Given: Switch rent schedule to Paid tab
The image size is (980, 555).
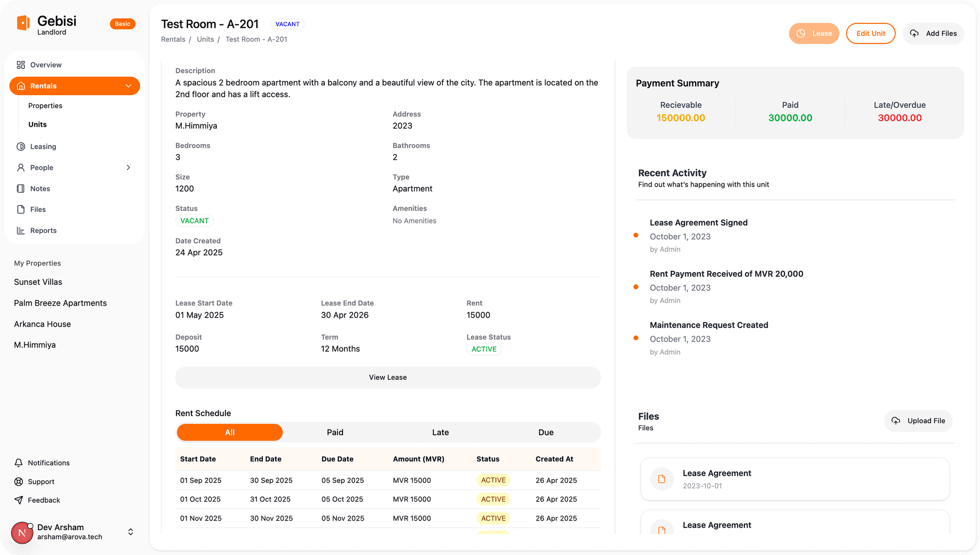Looking at the screenshot, I should 335,433.
